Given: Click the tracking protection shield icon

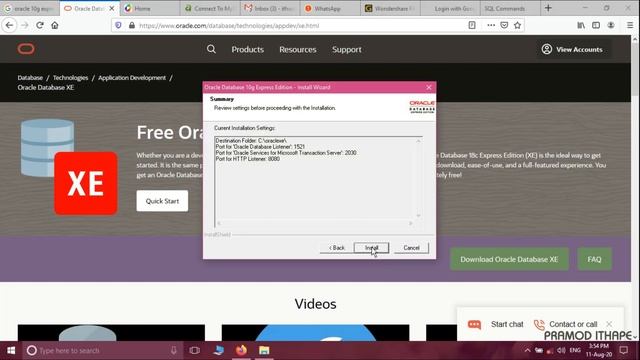Looking at the screenshot, I should point(118,25).
